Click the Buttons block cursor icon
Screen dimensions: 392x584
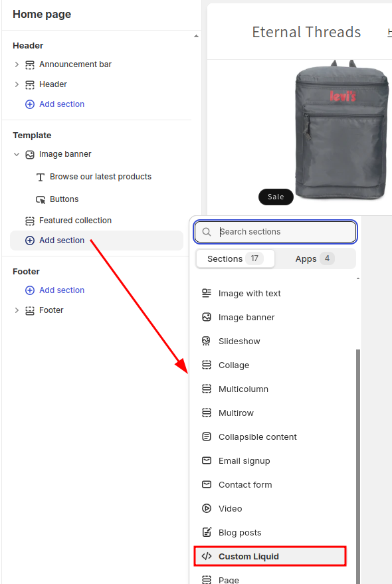coord(41,199)
